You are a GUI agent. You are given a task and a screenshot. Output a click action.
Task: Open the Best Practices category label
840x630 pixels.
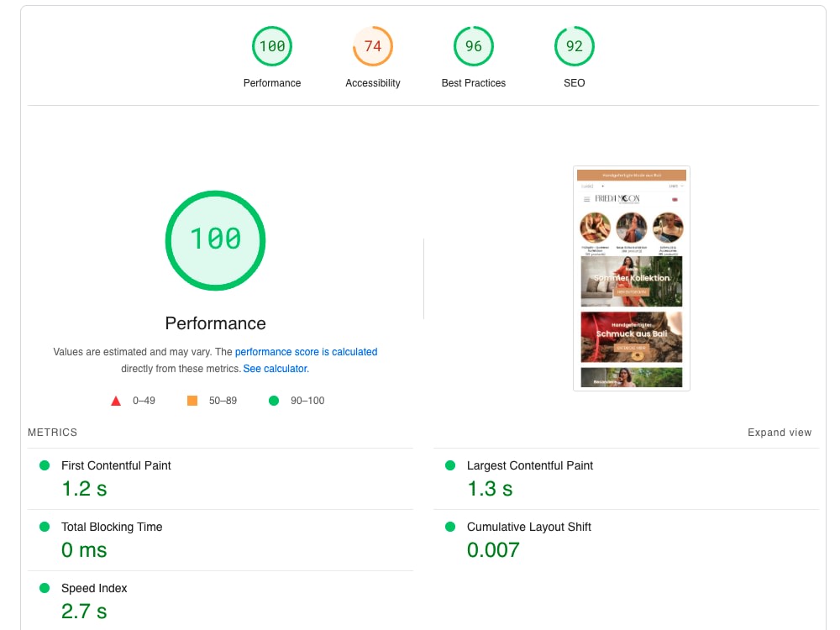(x=474, y=83)
